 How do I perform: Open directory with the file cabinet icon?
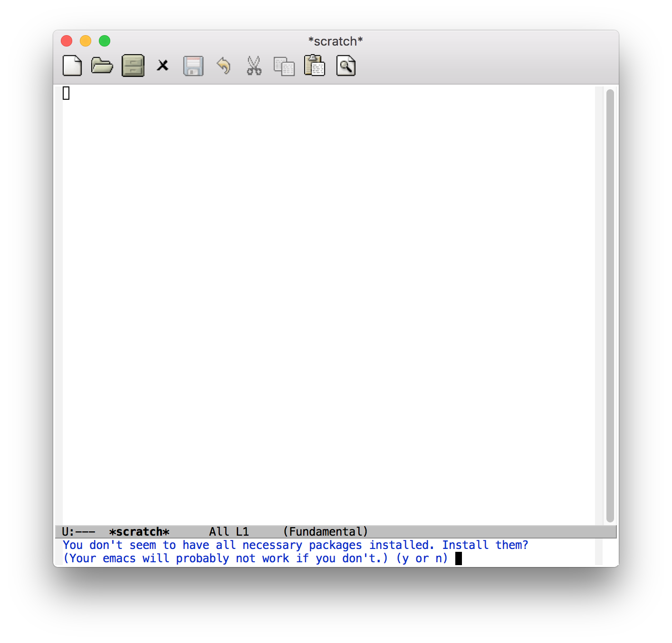coord(133,66)
